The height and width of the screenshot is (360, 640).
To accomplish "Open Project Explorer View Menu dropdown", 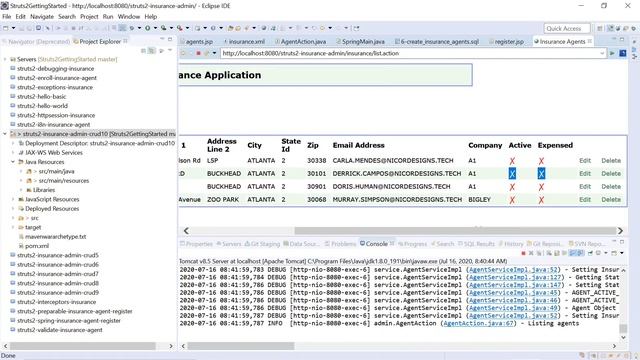I will click(x=170, y=51).
